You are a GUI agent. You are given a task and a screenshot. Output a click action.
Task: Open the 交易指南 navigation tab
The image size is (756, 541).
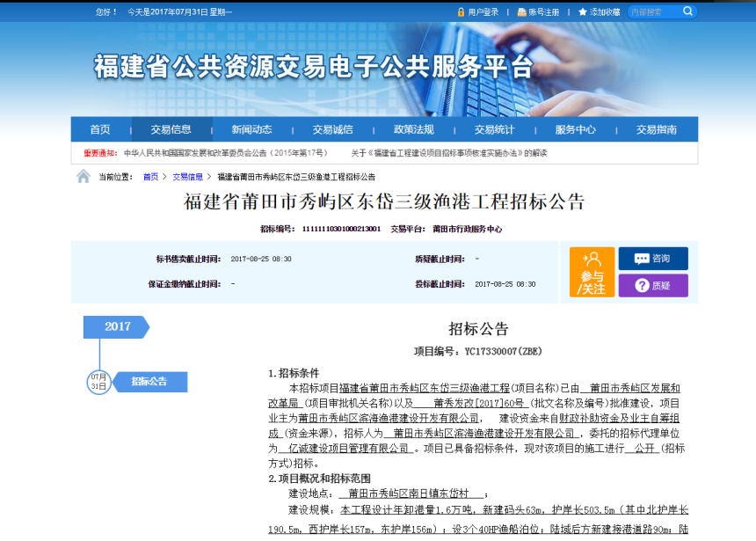click(x=657, y=129)
